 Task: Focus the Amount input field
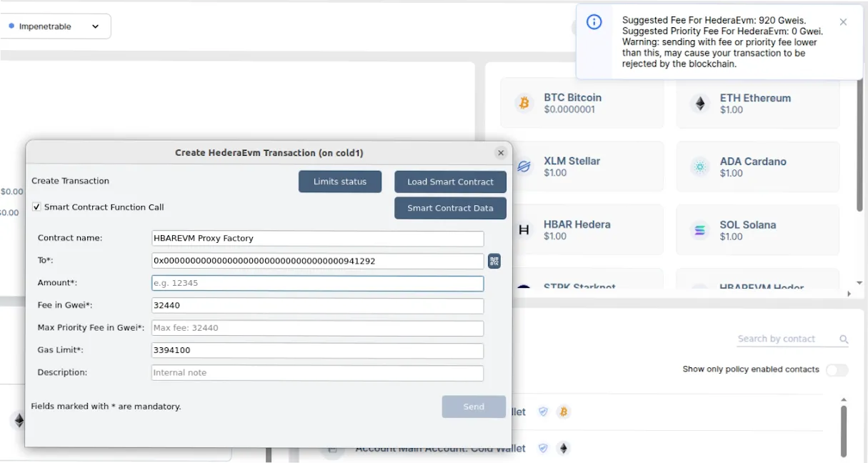(x=318, y=284)
